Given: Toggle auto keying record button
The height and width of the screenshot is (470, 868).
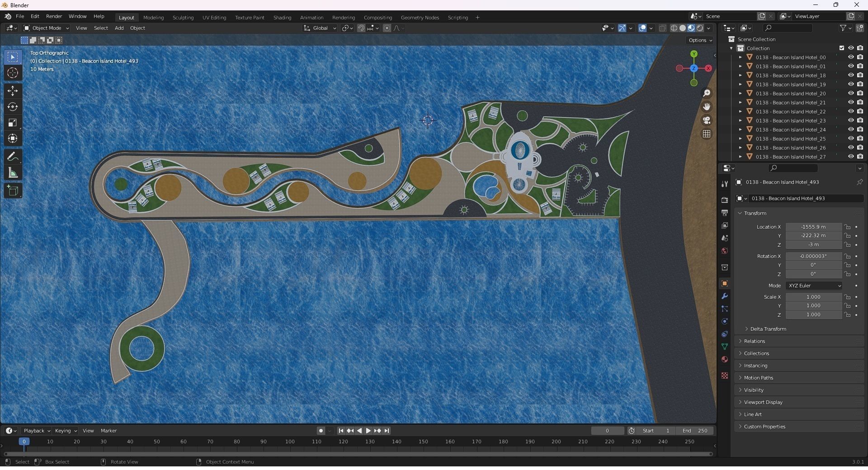Looking at the screenshot, I should pos(321,431).
